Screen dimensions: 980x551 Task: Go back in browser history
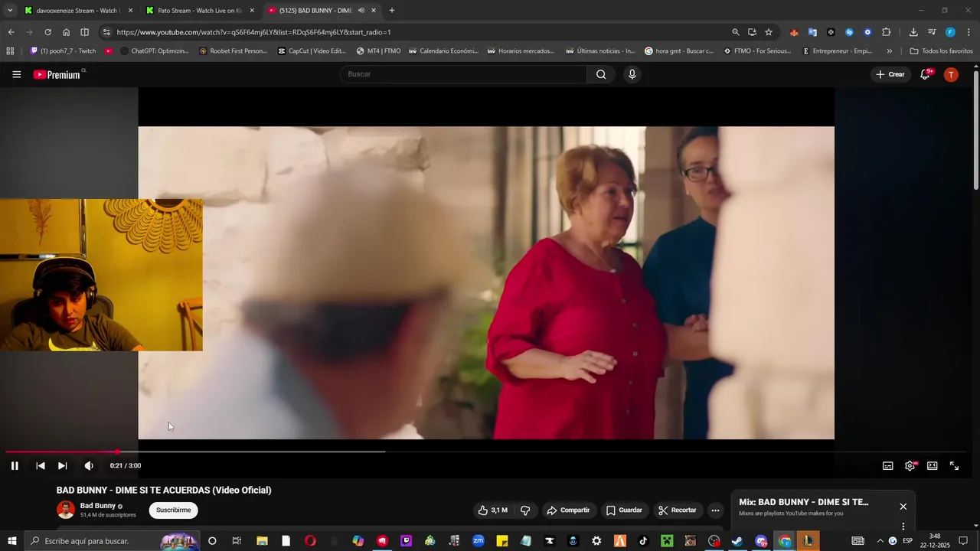pyautogui.click(x=11, y=32)
